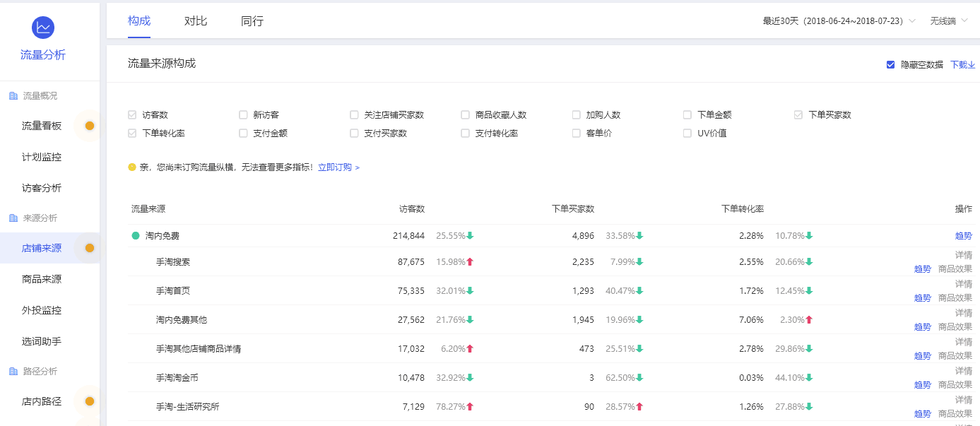Expand the 无线端 device dropdown
The height and width of the screenshot is (426, 980).
[x=947, y=21]
